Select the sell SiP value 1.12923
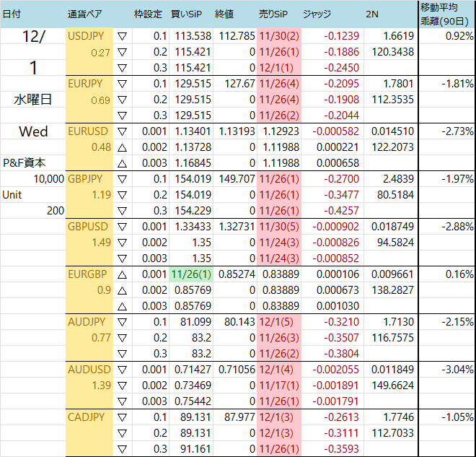 point(281,131)
